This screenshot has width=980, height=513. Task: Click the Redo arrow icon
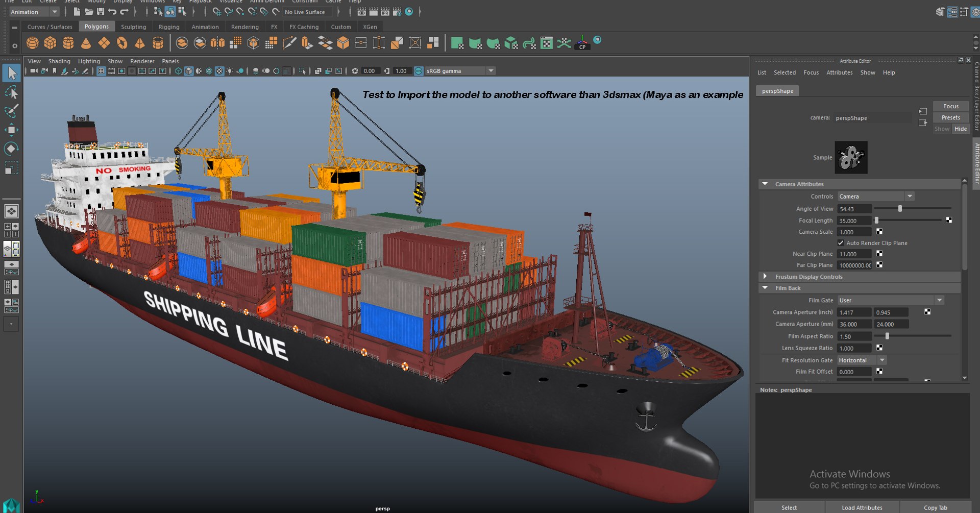coord(124,12)
